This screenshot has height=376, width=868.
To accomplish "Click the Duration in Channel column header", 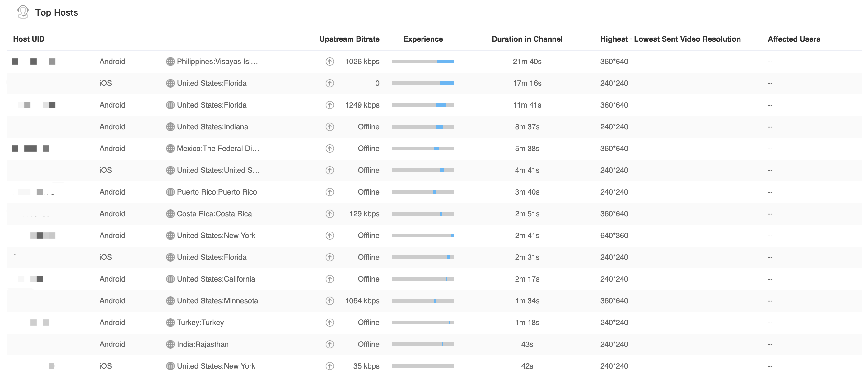I will pyautogui.click(x=527, y=39).
